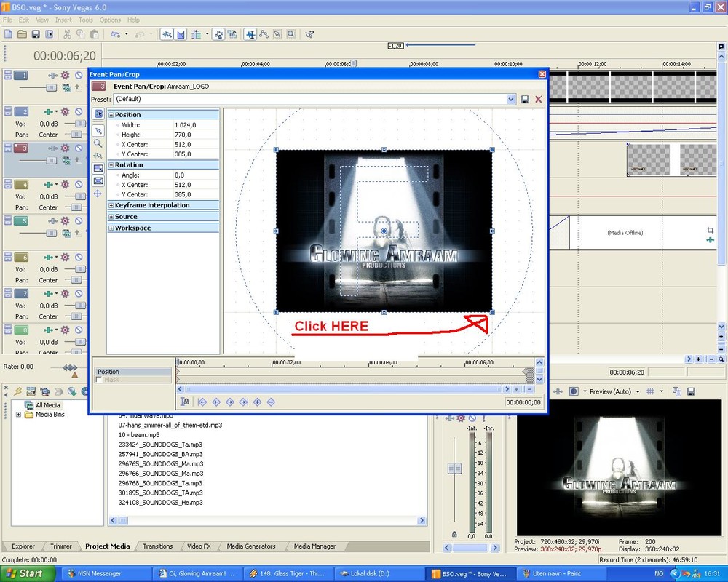Click Copy Snapshot to Clipboard preview icon
Viewport: 728px width, 582px height.
pos(677,391)
